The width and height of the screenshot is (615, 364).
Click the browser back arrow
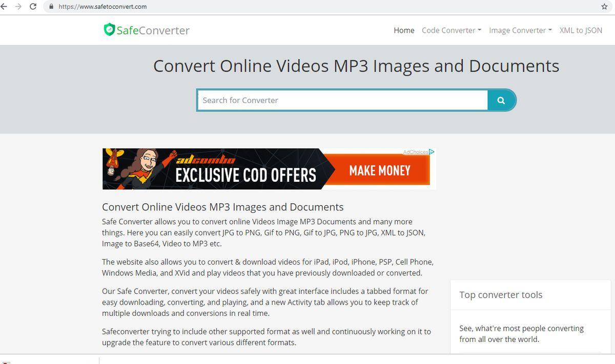coord(4,7)
